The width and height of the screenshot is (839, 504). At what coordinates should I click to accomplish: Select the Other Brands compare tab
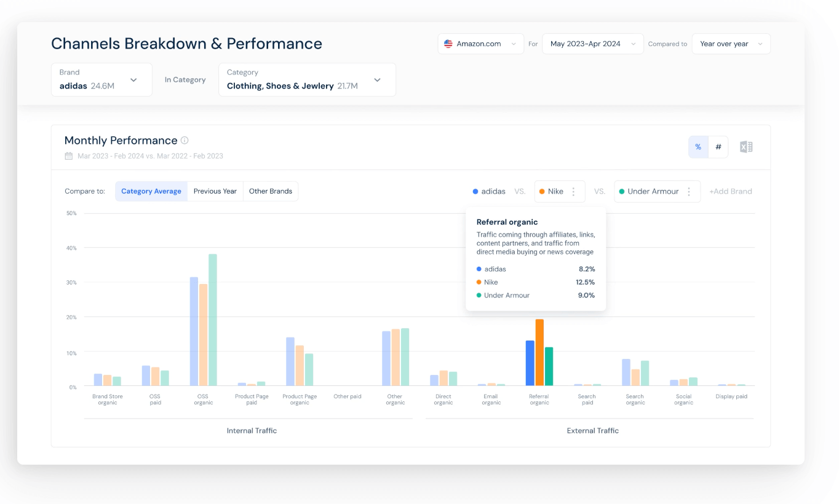pos(271,191)
